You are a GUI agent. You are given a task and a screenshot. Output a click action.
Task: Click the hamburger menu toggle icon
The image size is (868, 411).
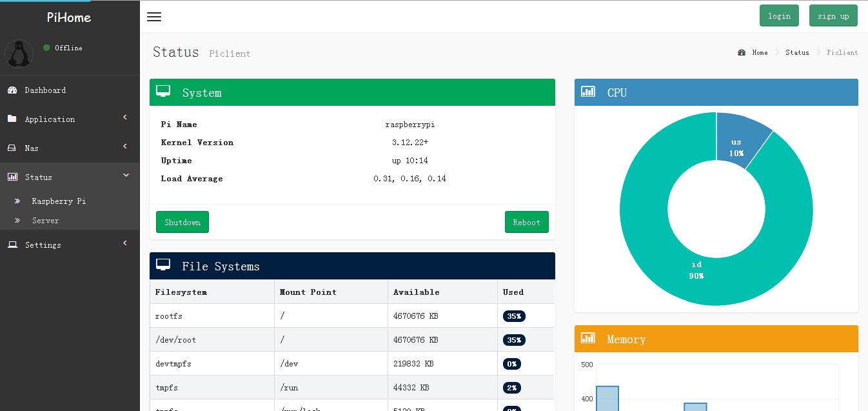coord(153,17)
